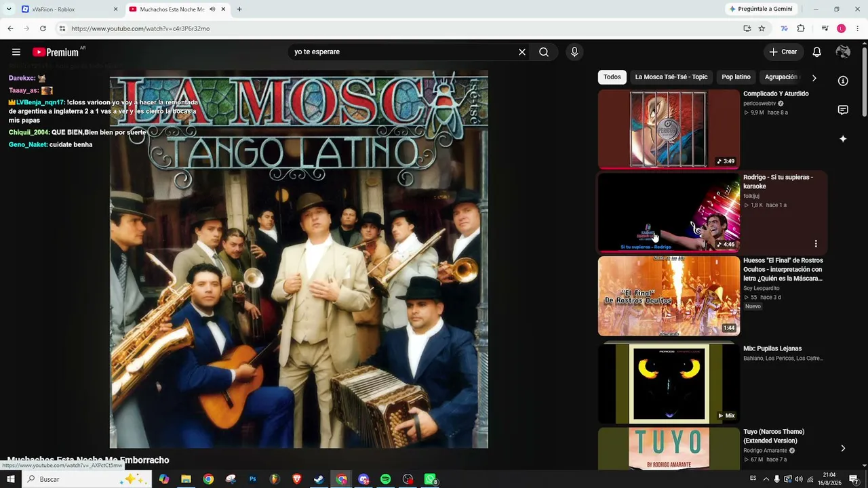Screen dimensions: 868x488
Task: Bookmark this page with star icon
Action: pyautogui.click(x=762, y=28)
